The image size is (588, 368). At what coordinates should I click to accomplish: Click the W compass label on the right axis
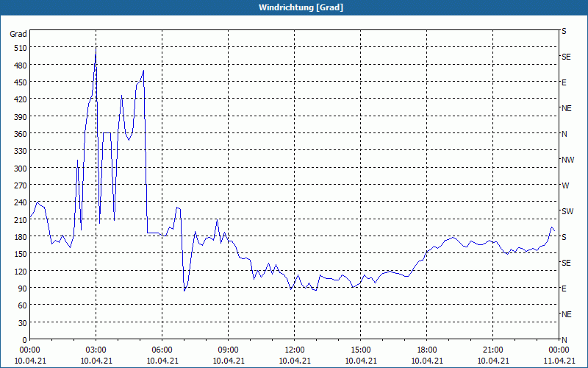564,185
